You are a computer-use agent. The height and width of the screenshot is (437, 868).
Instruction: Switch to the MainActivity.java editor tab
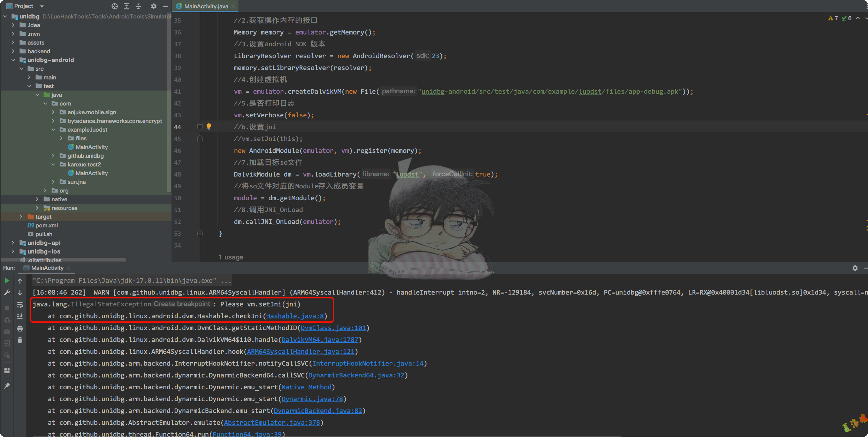pyautogui.click(x=206, y=6)
